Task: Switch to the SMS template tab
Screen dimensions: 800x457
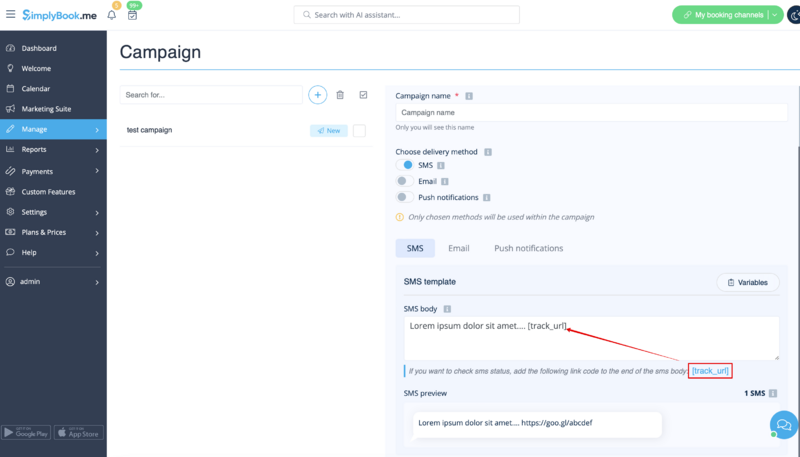Action: tap(415, 248)
